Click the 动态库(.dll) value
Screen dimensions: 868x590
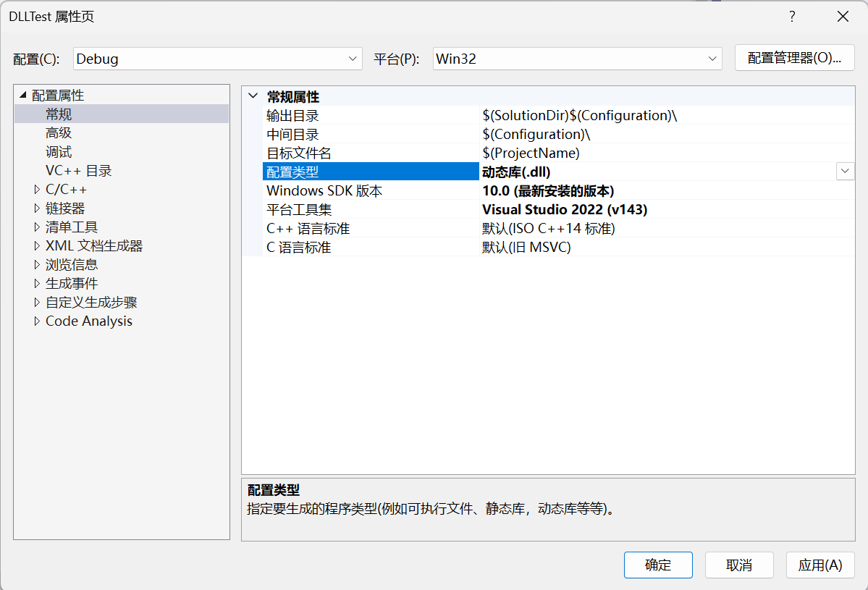[x=516, y=172]
